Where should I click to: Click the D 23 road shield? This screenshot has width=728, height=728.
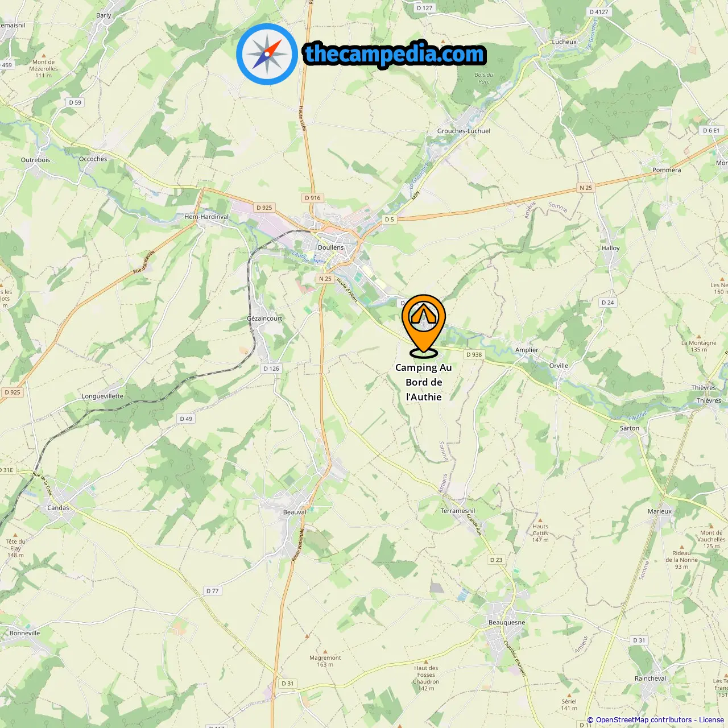click(496, 560)
